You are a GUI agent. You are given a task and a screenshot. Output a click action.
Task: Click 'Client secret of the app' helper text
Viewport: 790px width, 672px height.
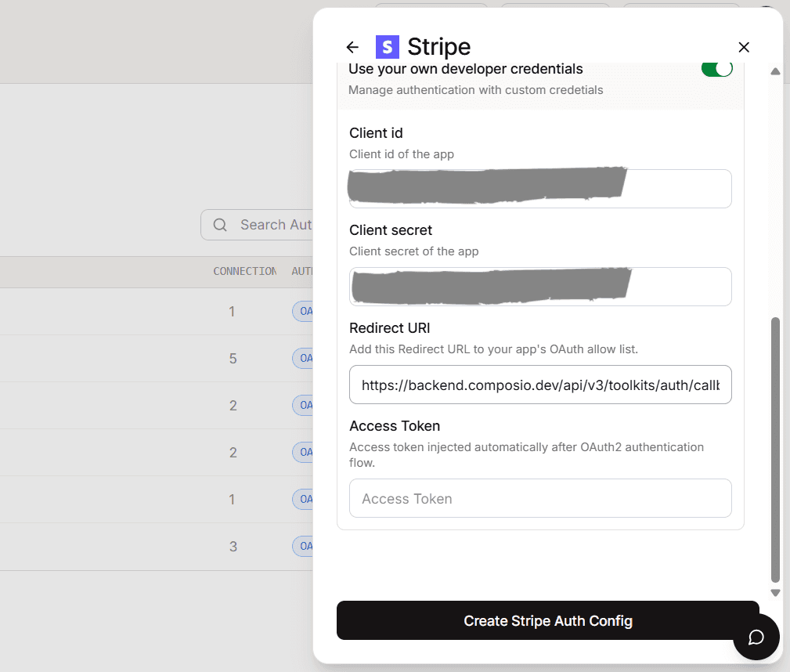(413, 251)
